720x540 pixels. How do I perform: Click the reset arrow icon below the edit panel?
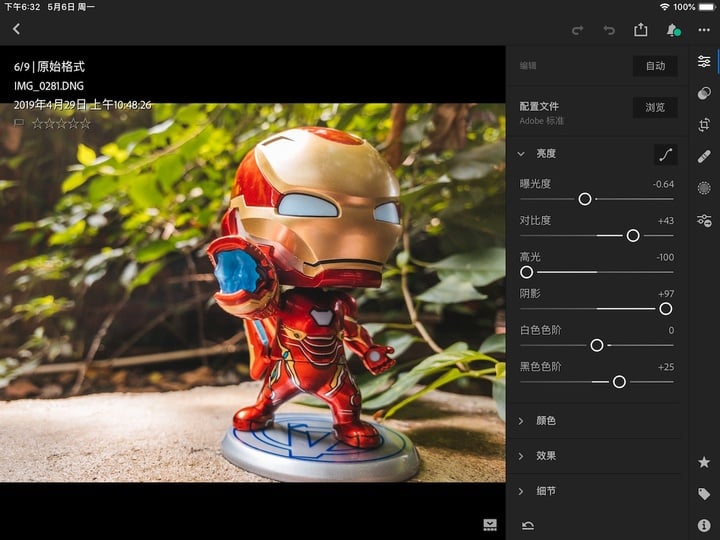tap(528, 526)
